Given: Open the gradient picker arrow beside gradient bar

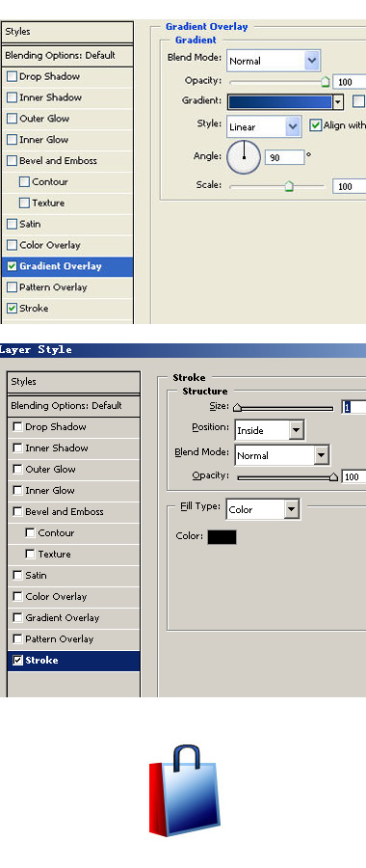Looking at the screenshot, I should [x=338, y=101].
